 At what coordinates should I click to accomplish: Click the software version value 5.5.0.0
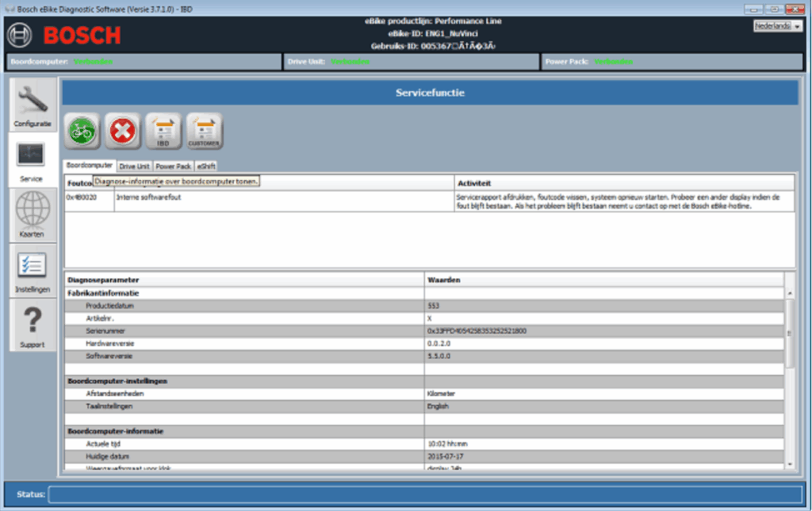point(439,356)
